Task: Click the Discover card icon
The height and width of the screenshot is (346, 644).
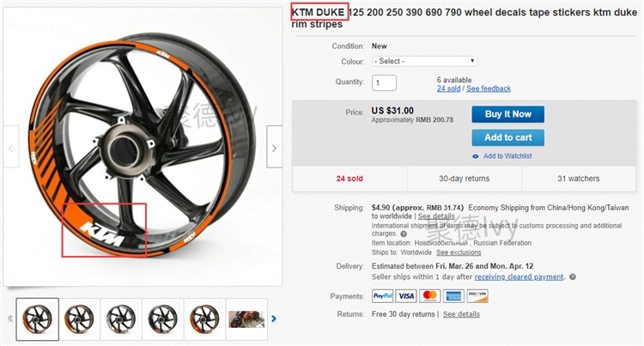Action: tap(477, 296)
